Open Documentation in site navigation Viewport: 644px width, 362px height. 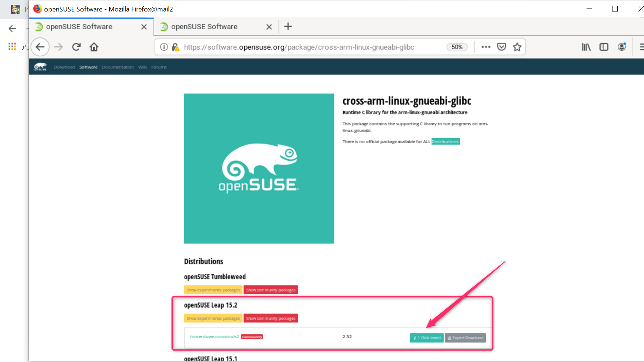pyautogui.click(x=118, y=67)
